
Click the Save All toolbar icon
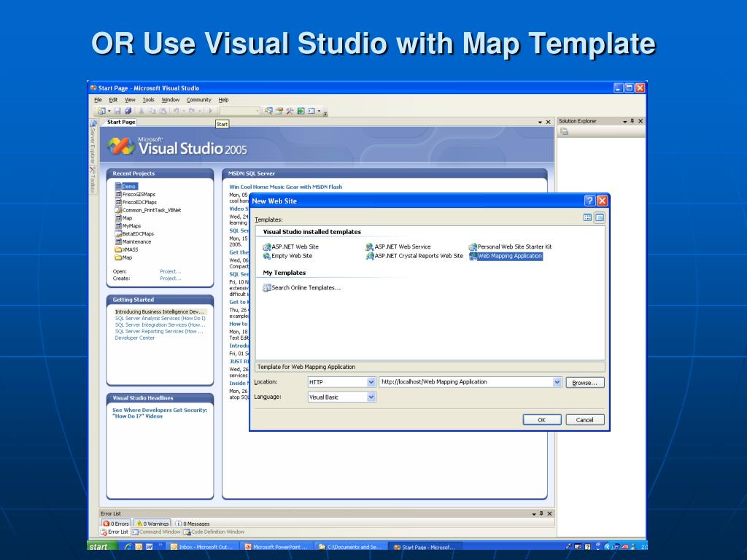point(128,111)
